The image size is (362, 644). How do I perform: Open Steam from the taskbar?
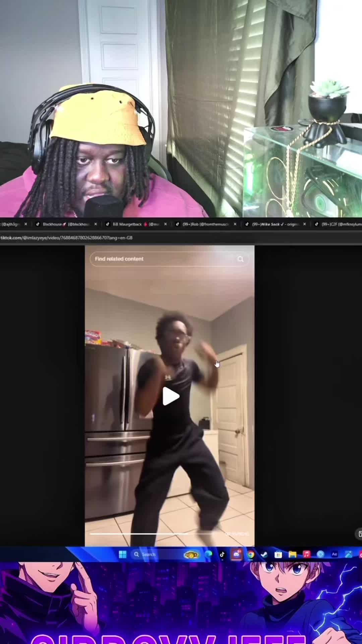coord(264,554)
